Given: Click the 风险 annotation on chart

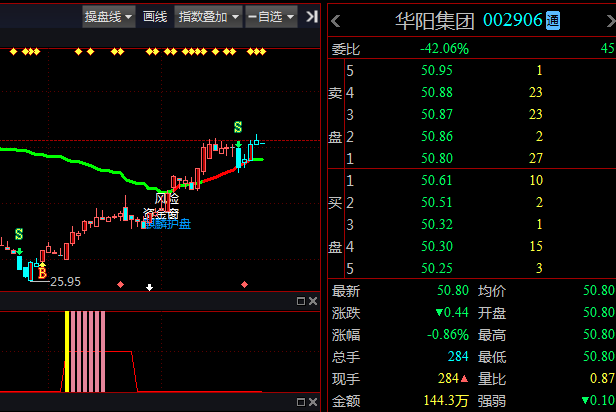Looking at the screenshot, I should (x=167, y=199).
